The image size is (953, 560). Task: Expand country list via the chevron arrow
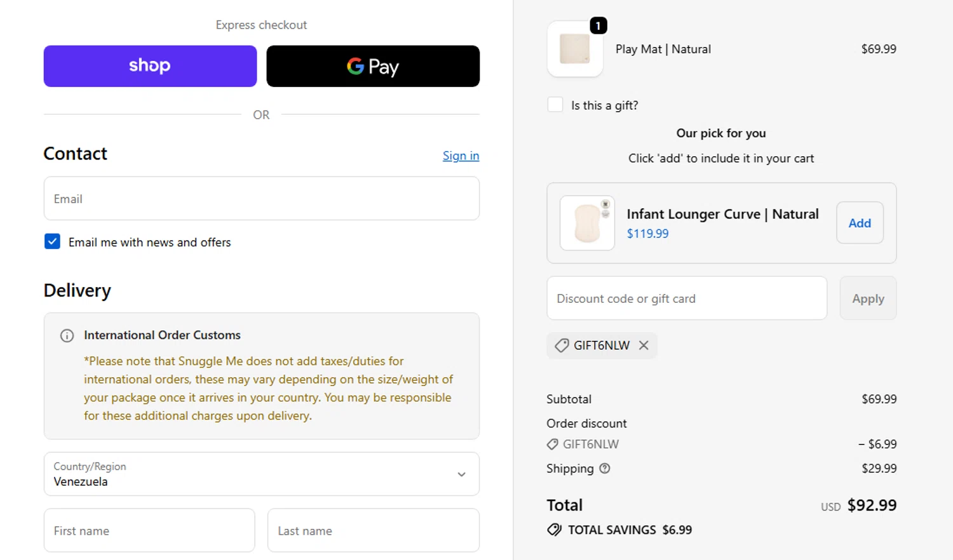(462, 474)
